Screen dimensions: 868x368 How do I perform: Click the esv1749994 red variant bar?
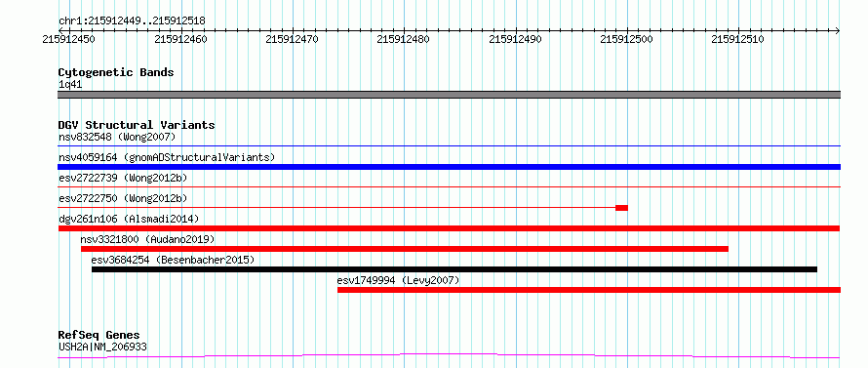coord(589,290)
